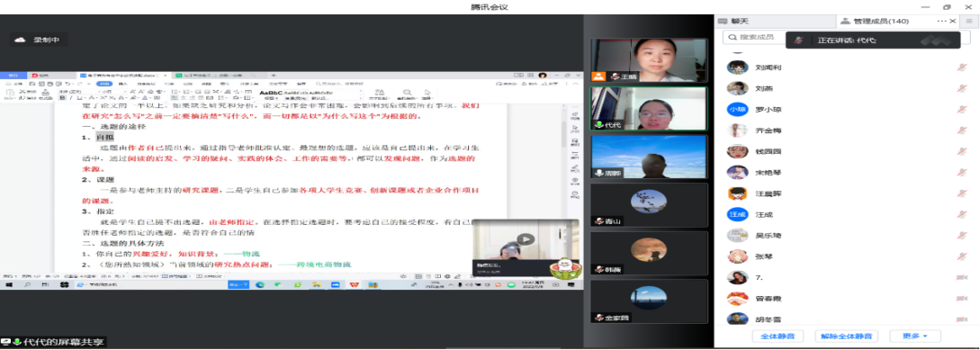Click avatar of 罗小琼 in member list
This screenshot has height=350, width=980.
click(x=738, y=110)
